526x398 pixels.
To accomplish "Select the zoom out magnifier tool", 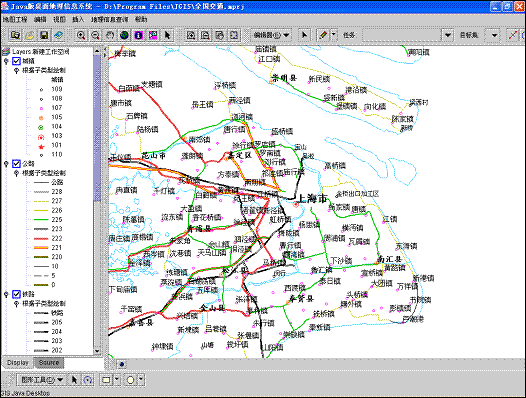I will click(95, 35).
